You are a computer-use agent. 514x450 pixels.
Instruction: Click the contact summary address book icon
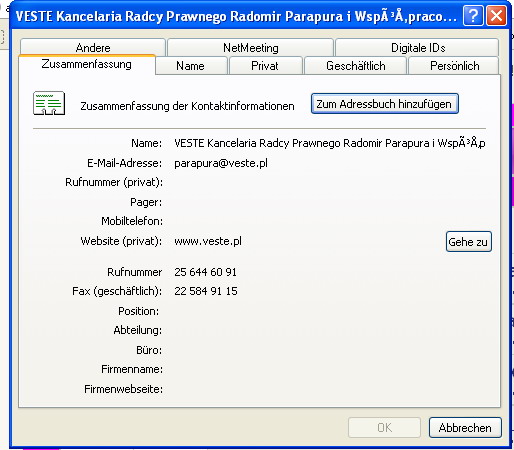tap(49, 103)
